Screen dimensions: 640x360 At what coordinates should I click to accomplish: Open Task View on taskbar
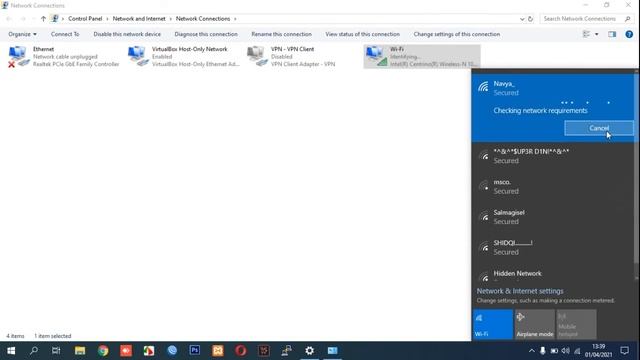coord(56,351)
